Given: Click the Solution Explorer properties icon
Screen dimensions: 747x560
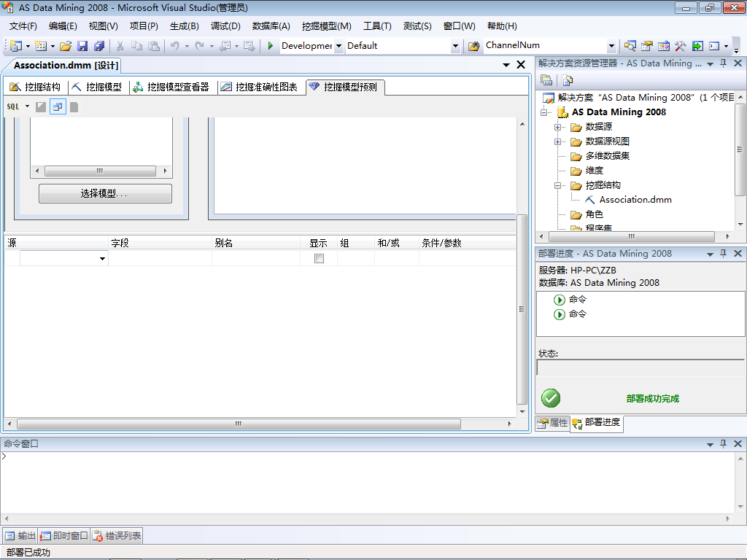Looking at the screenshot, I should point(546,80).
